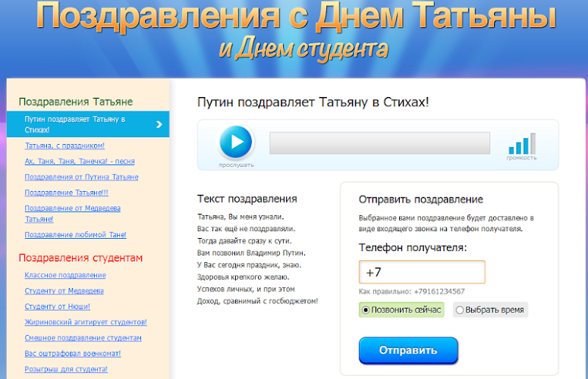Image resolution: width=588 pixels, height=379 pixels.
Task: Play the greeting audio preview
Action: (236, 142)
